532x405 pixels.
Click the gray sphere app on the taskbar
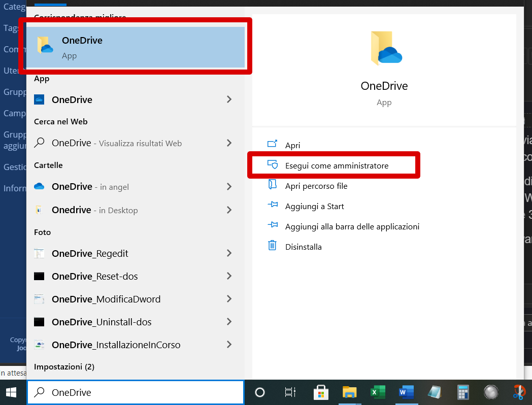[x=491, y=392]
